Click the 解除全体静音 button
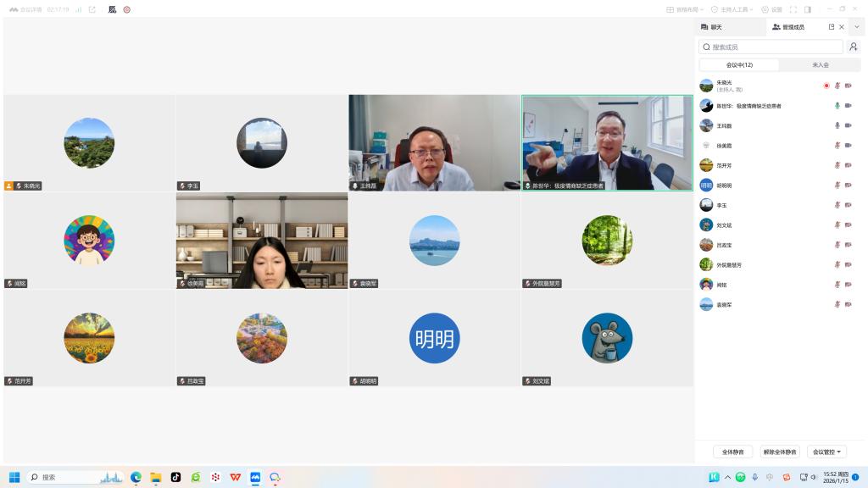 click(780, 452)
